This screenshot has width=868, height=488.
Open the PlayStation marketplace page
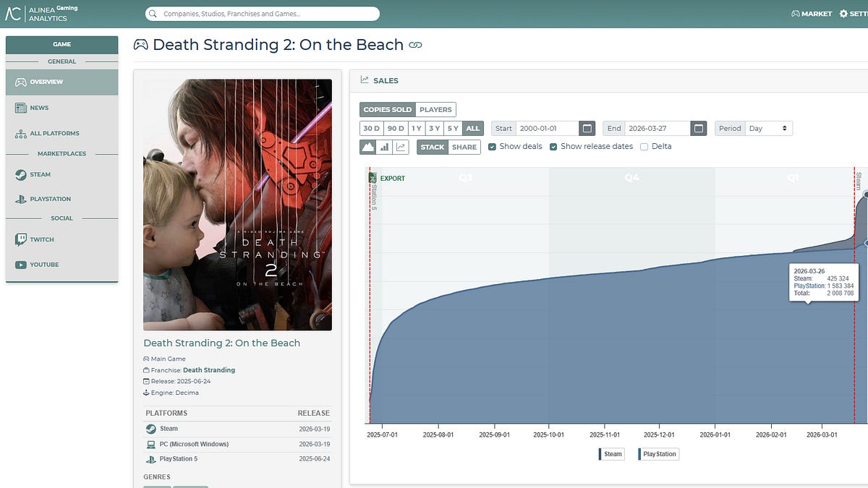(61, 199)
